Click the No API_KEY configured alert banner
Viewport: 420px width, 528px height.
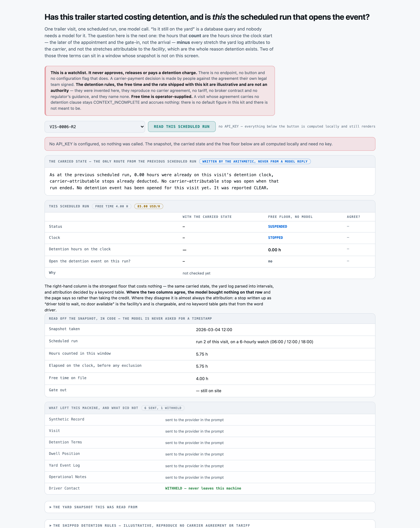[x=210, y=144]
